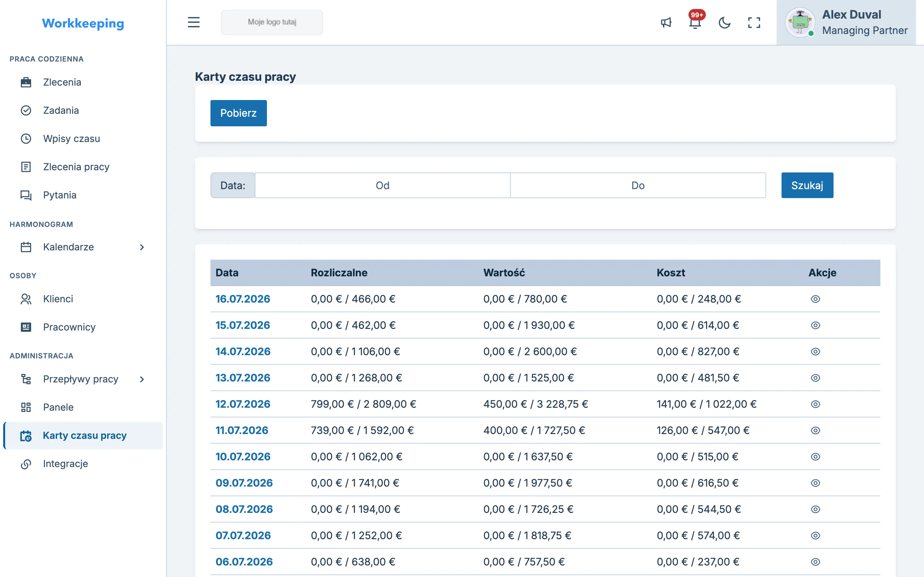Expand the Przepływy pracy submenu chevron
This screenshot has width=924, height=577.
click(x=142, y=379)
